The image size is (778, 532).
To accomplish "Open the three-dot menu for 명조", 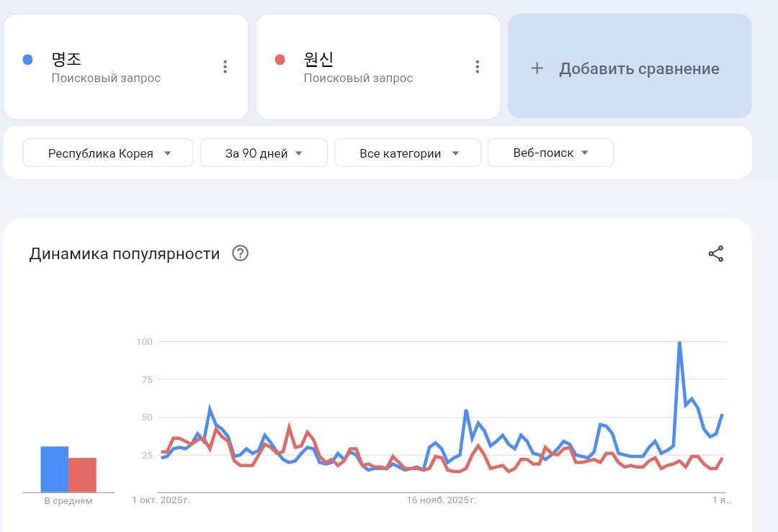I will pos(225,67).
